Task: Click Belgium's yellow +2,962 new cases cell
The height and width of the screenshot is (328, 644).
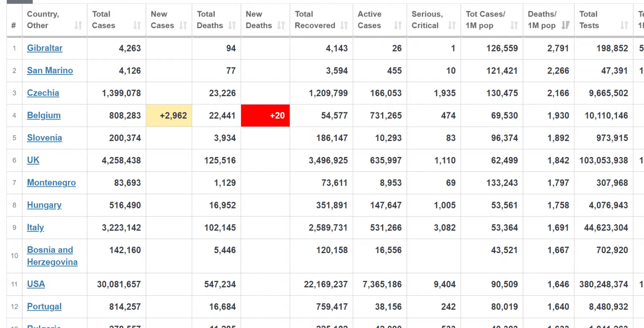Action: (169, 116)
